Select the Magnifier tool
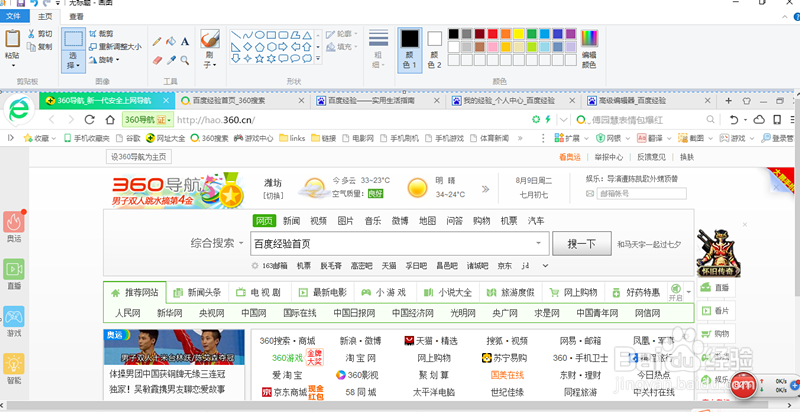The width and height of the screenshot is (800, 412). (x=185, y=60)
